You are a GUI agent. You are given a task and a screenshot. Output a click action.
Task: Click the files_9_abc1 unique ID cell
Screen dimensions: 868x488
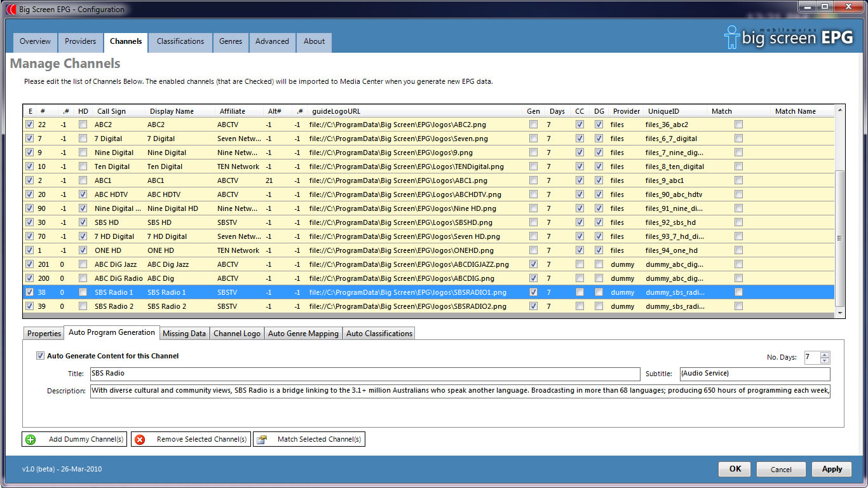[x=665, y=180]
